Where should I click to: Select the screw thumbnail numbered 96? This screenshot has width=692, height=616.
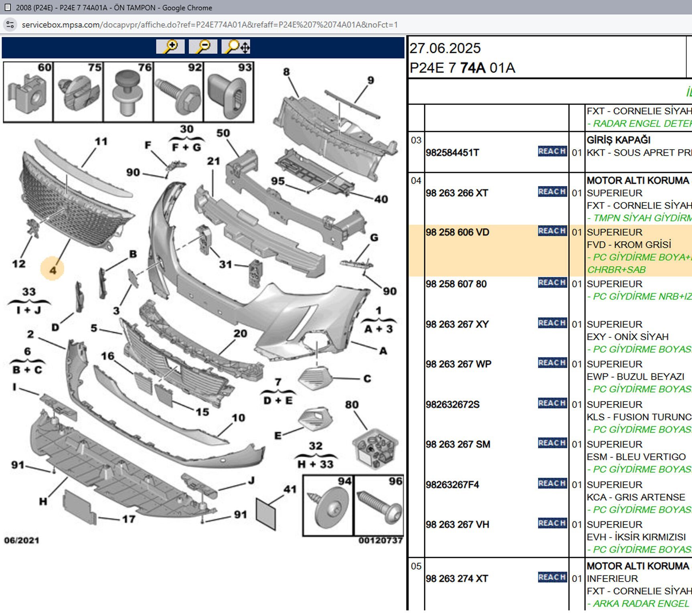378,506
